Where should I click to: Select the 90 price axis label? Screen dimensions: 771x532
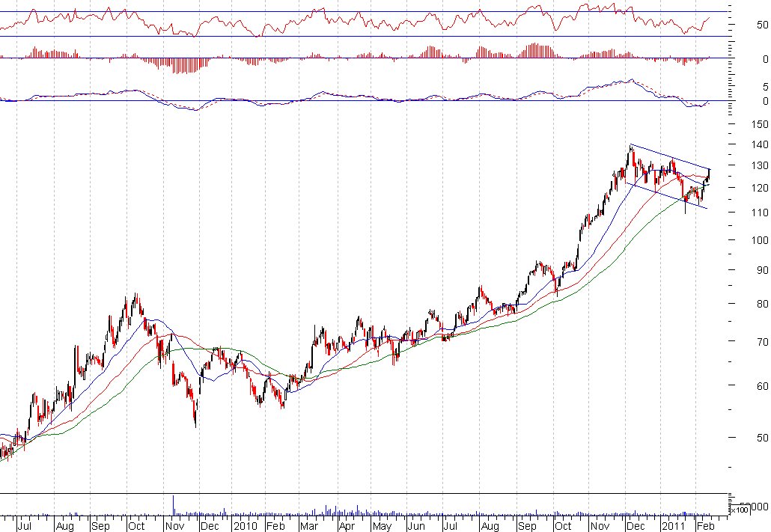762,270
